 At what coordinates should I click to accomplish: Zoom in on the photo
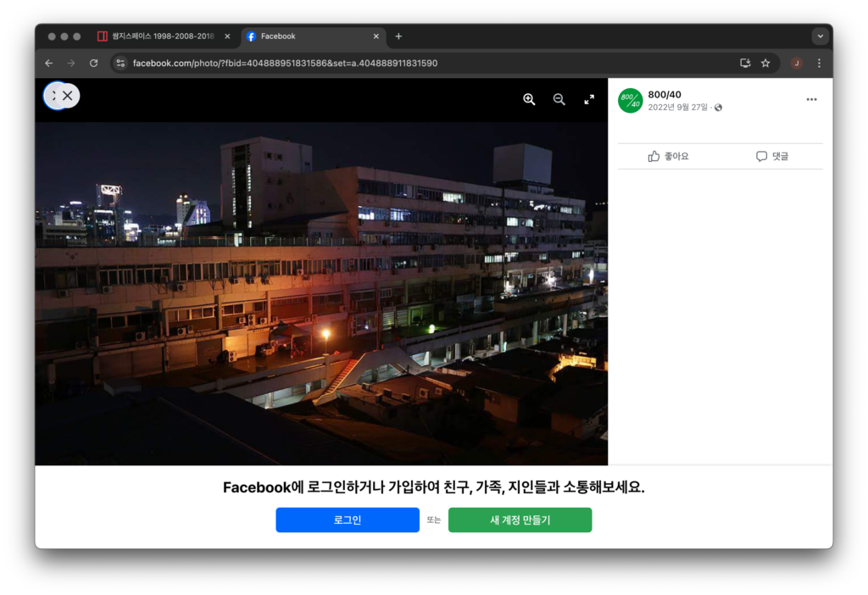pos(529,99)
